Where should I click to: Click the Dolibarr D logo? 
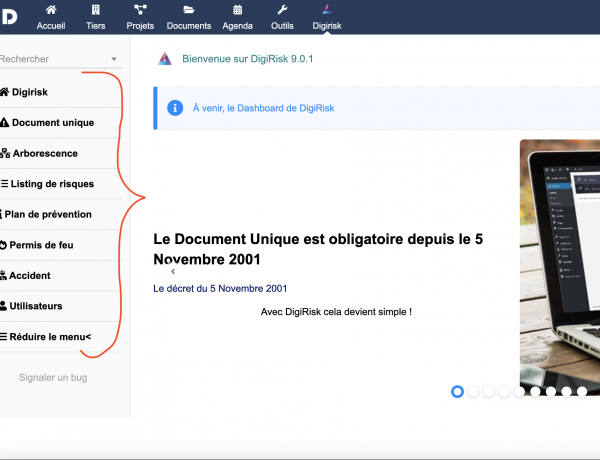click(x=8, y=17)
